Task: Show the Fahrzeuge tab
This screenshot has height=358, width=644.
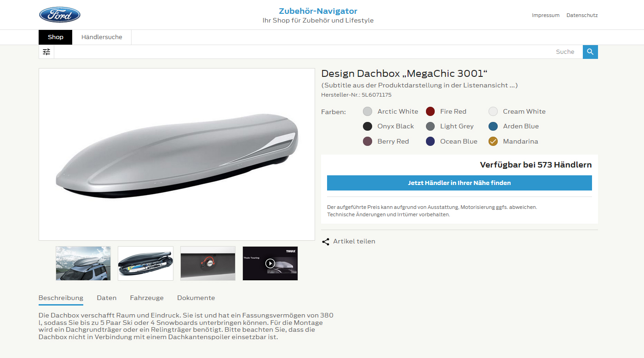Action: [147, 298]
